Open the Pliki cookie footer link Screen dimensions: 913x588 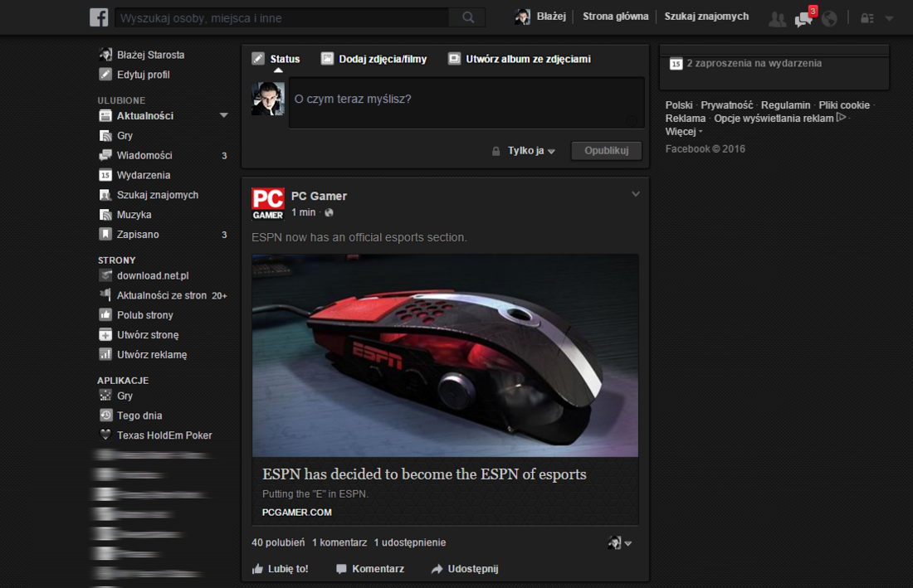click(844, 105)
